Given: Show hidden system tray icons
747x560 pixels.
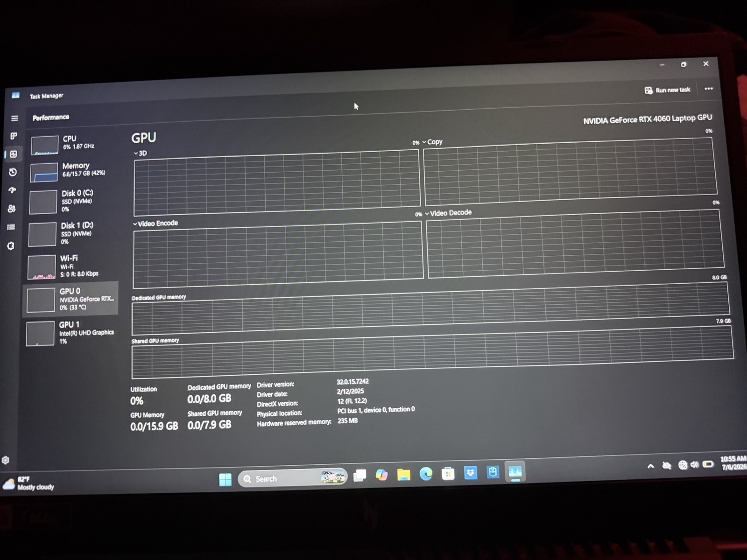Looking at the screenshot, I should [650, 466].
